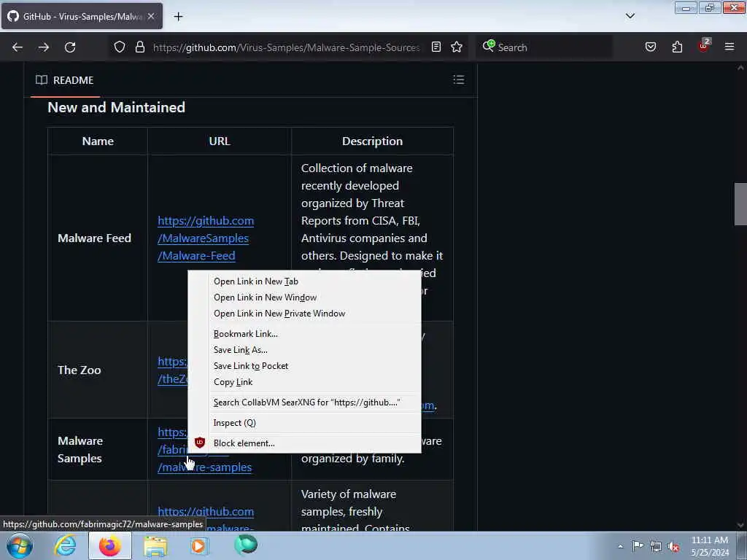Select the README tab
Image resolution: width=747 pixels, height=560 pixels.
click(65, 80)
